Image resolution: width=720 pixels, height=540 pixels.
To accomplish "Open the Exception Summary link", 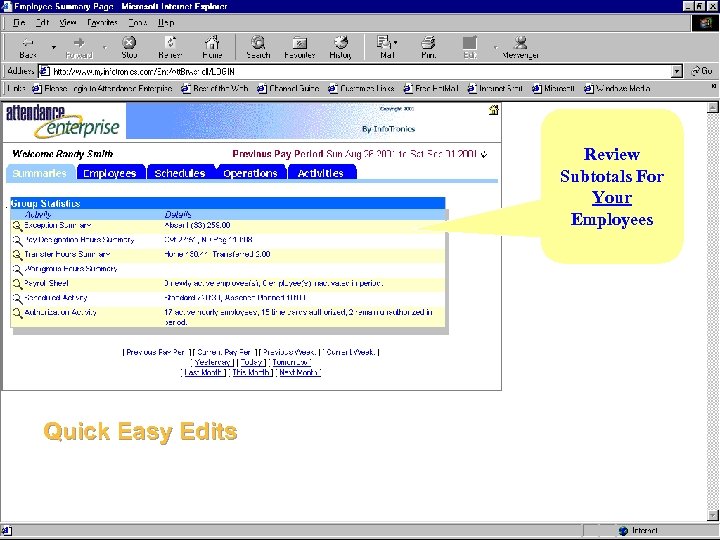I will [58, 225].
